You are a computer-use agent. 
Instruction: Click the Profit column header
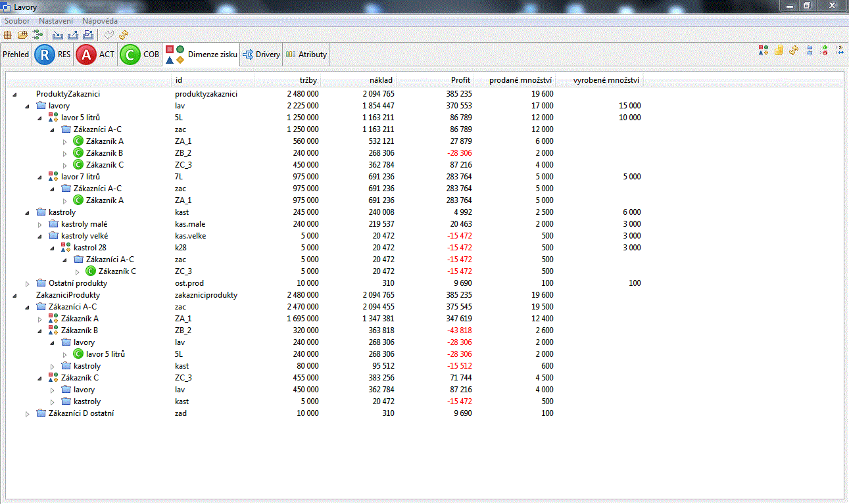point(460,80)
